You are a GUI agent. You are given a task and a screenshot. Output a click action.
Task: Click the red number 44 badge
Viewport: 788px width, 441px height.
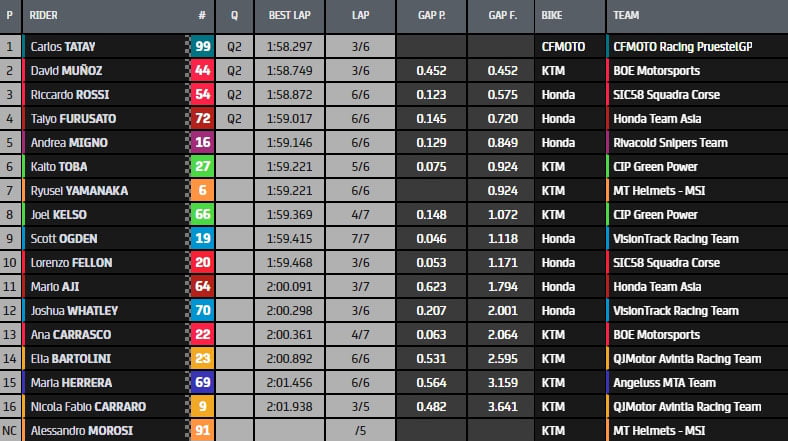(202, 70)
